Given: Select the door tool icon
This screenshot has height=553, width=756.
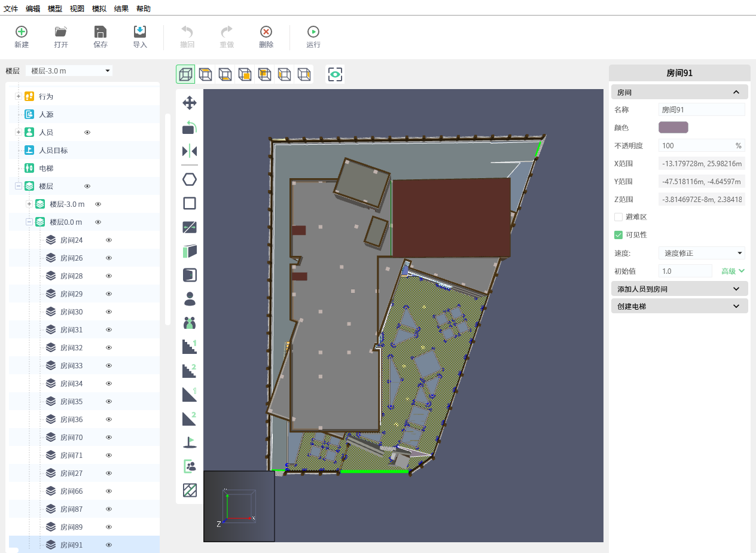Looking at the screenshot, I should point(190,275).
